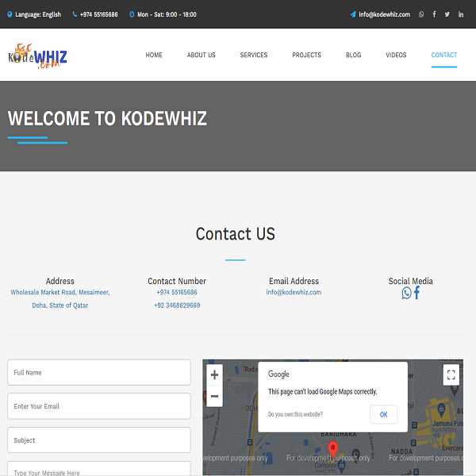476x476 pixels.
Task: Click the info@kodewhiz.com link in top bar
Action: coord(384,14)
